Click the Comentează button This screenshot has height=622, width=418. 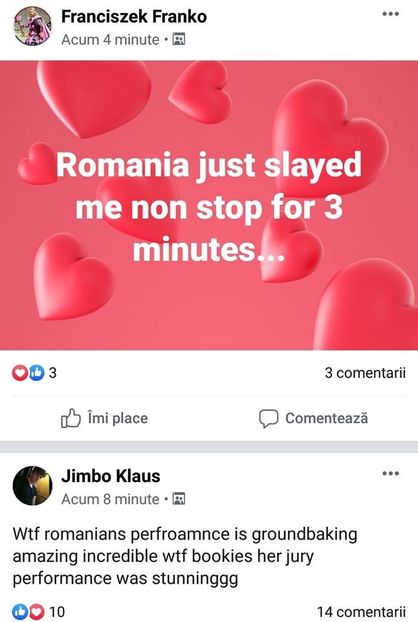point(313,418)
